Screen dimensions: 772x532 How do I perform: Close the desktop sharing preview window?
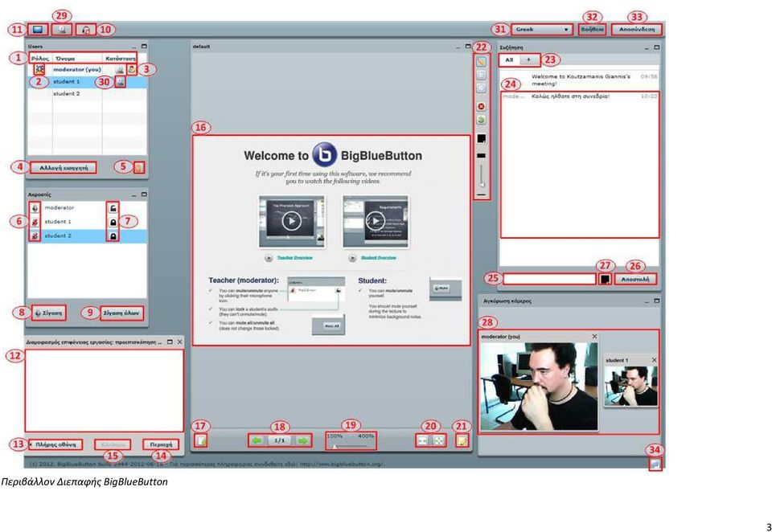click(x=179, y=342)
